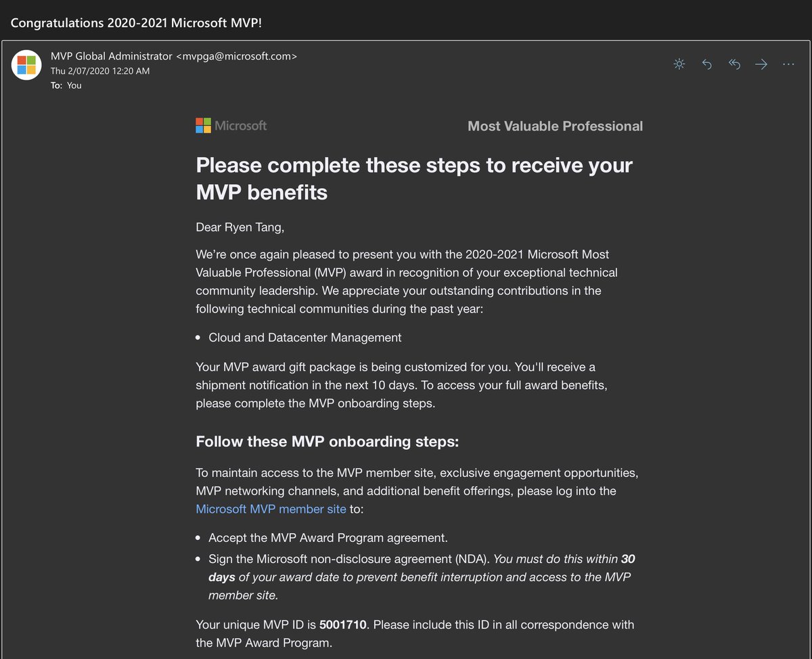Viewport: 812px width, 659px height.
Task: Click the 'Follow these MVP onboarding steps:' heading
Action: coord(328,442)
